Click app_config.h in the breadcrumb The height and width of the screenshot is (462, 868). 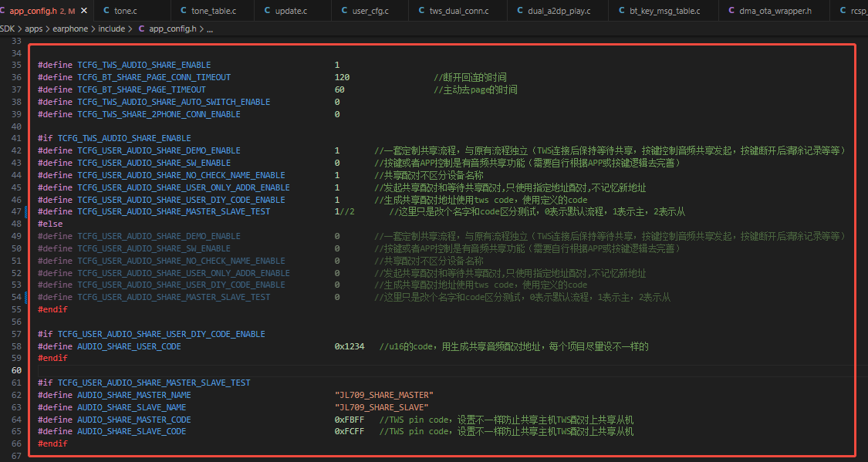[x=172, y=29]
